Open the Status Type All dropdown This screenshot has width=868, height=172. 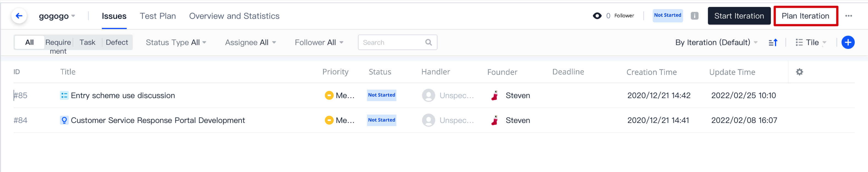pyautogui.click(x=176, y=42)
